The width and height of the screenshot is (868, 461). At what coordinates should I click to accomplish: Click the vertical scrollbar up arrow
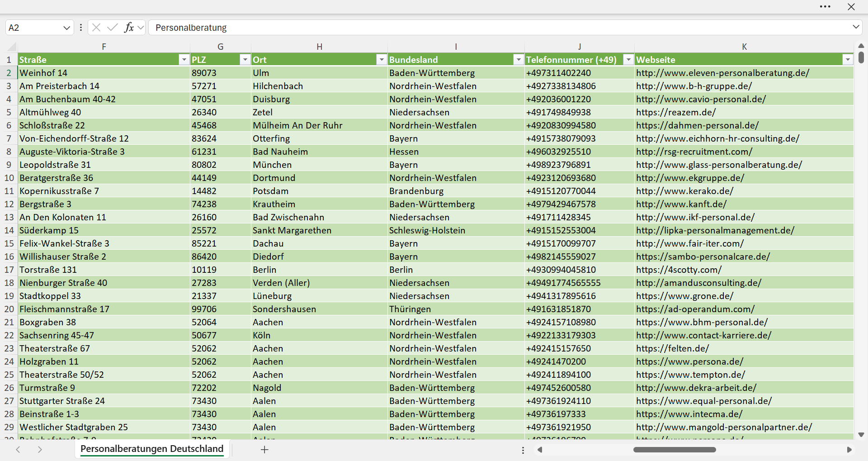[x=861, y=46]
